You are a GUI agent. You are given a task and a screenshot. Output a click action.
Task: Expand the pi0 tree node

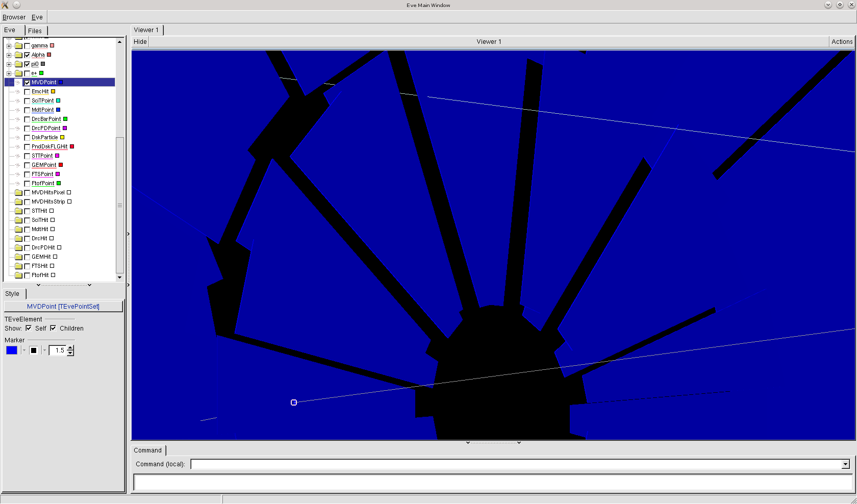tap(9, 64)
